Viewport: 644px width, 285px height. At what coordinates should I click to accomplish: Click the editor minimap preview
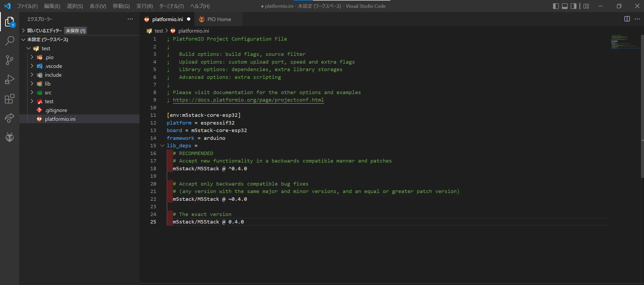(624, 41)
